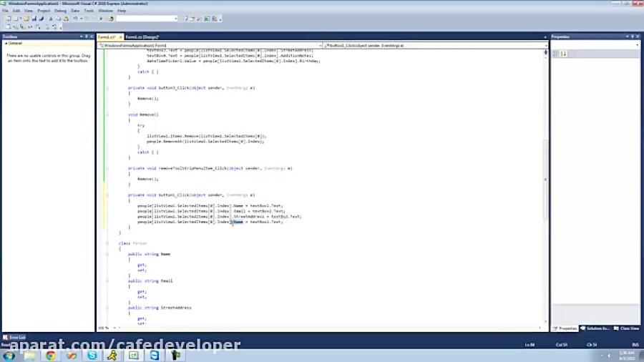Click the Paste toolbar icon
The image size is (644, 362).
pos(66,19)
